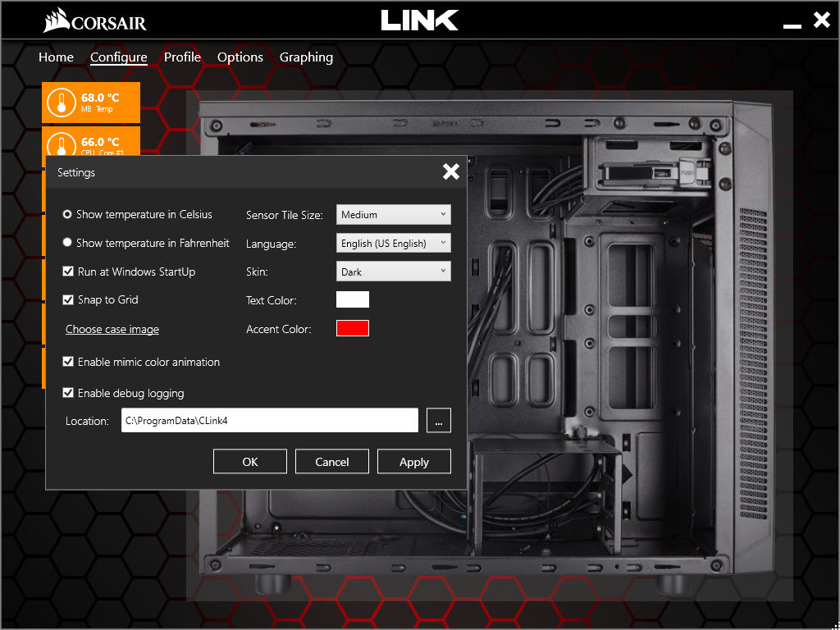Toggle the Snap to Grid checkbox
Viewport: 840px width, 630px height.
68,299
